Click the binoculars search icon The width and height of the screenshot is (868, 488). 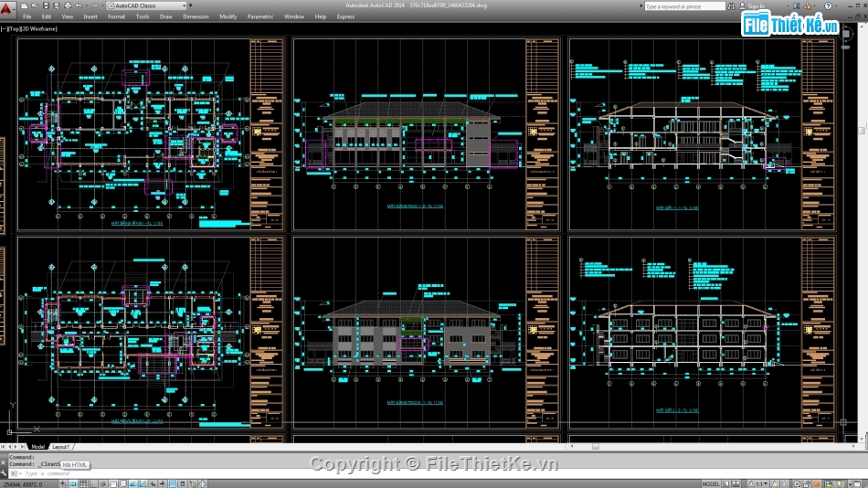click(x=729, y=6)
